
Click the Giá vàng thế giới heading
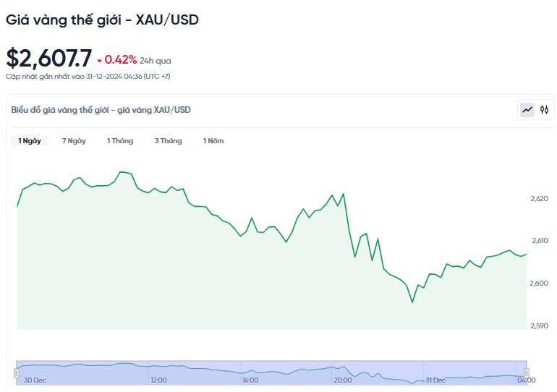102,20
